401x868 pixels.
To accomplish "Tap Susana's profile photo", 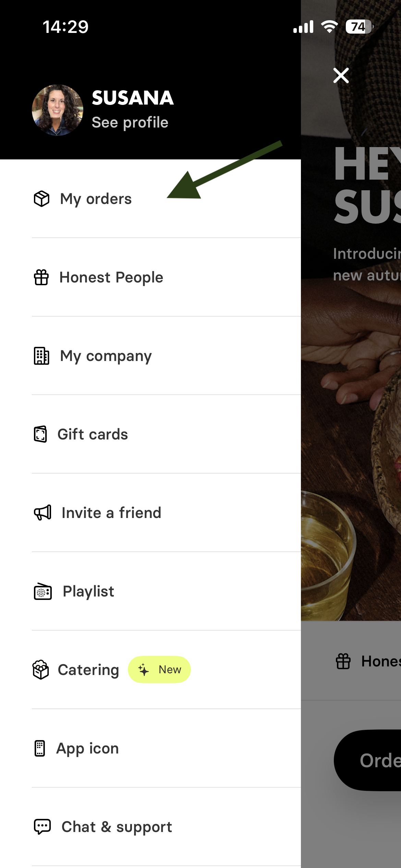I will point(58,110).
